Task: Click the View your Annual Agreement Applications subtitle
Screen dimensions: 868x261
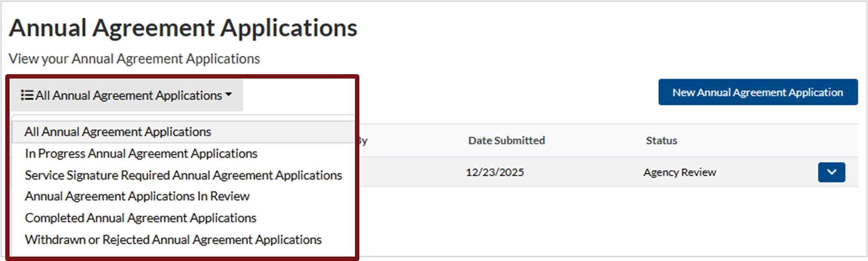Action: [134, 58]
